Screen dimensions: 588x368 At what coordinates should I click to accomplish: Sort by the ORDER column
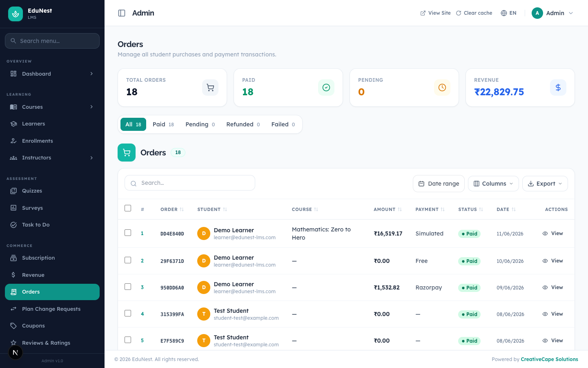coord(172,209)
